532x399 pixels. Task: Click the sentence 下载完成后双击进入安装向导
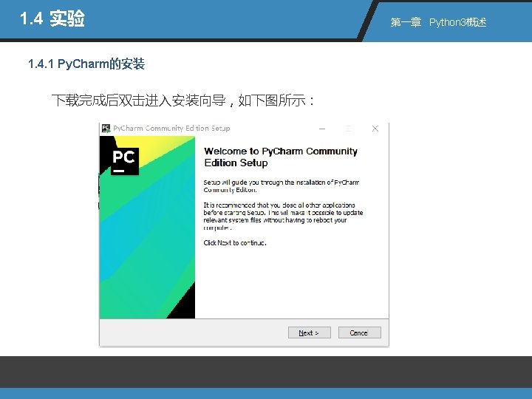pos(138,100)
